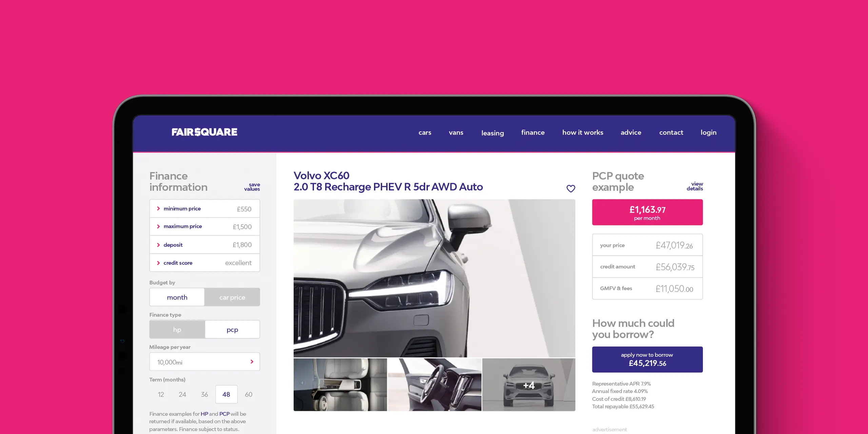The height and width of the screenshot is (434, 868).
Task: Choose pcp finance type
Action: (x=232, y=330)
